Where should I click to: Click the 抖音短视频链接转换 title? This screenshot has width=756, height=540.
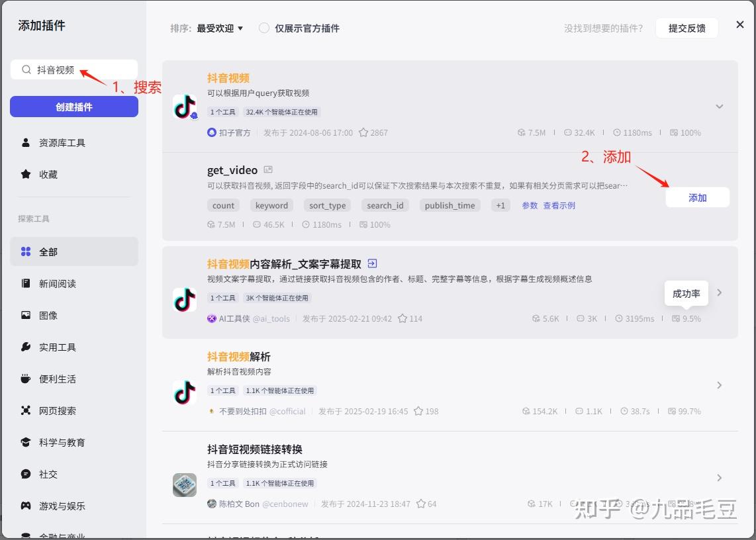point(255,449)
